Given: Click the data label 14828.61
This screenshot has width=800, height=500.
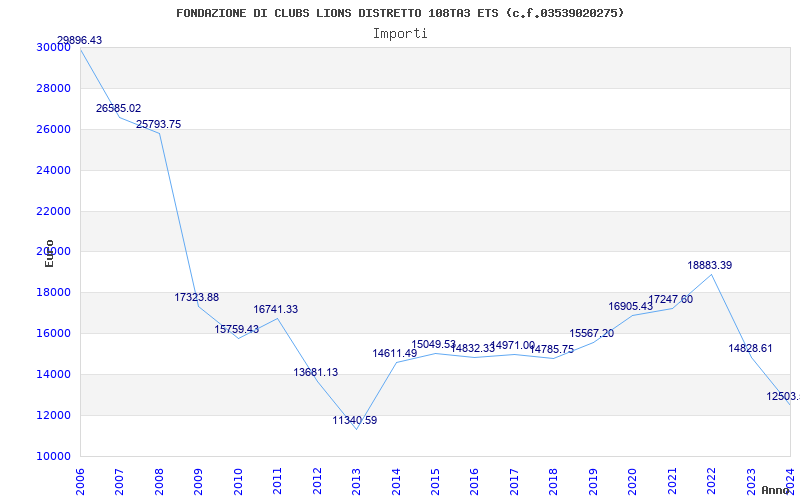Looking at the screenshot, I should (x=750, y=348).
